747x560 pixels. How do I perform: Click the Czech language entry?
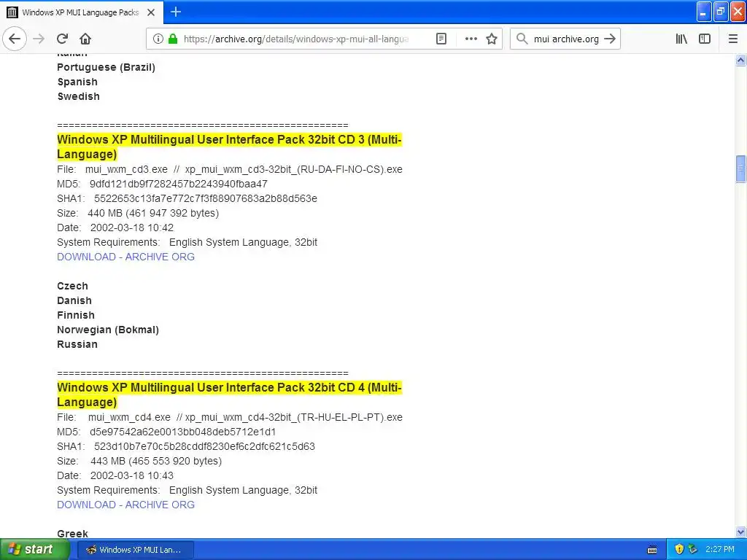point(72,286)
